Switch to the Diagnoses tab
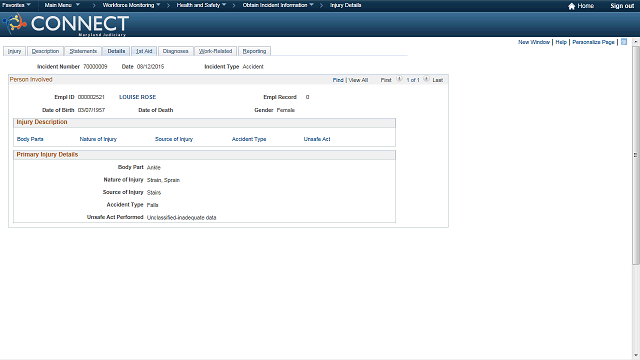This screenshot has width=640, height=360. pos(176,51)
